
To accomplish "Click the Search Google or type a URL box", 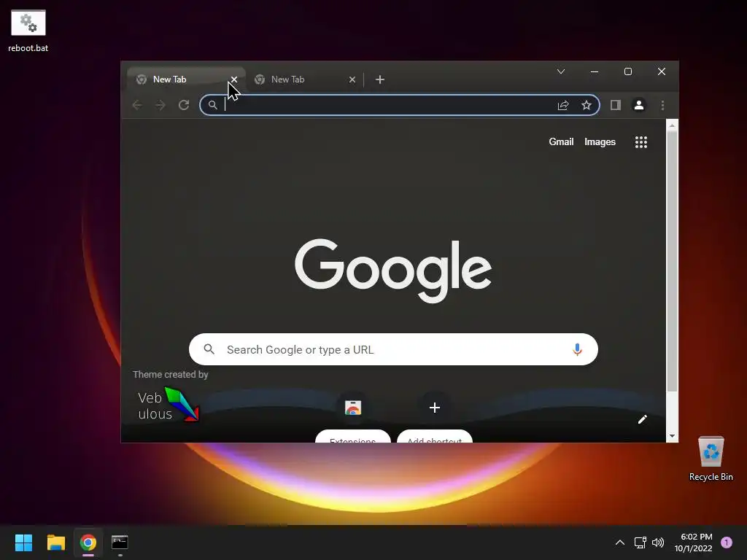I will (x=393, y=349).
